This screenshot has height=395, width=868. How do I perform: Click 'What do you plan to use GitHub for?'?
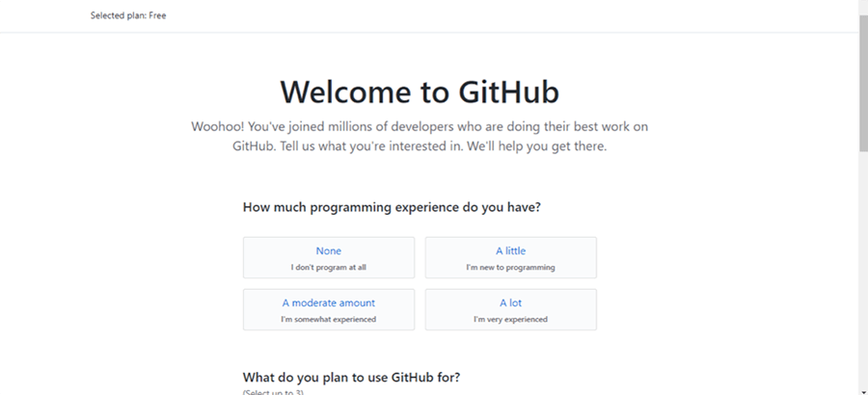point(351,378)
